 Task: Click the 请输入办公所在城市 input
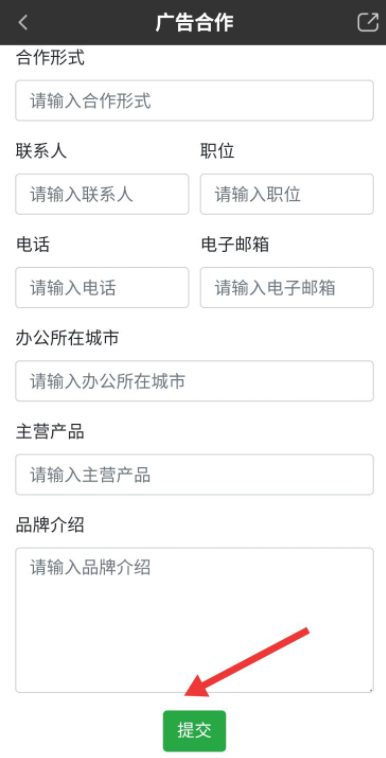pyautogui.click(x=194, y=381)
